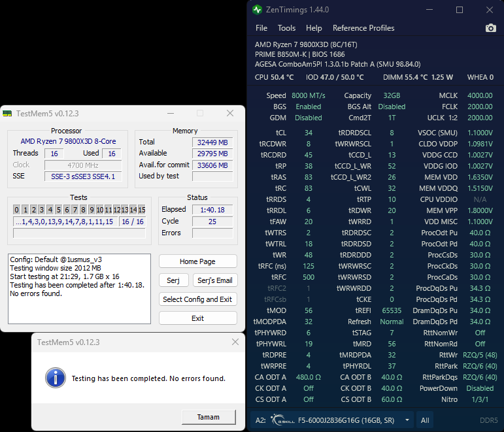Click the 16 / 16 test counter
The height and width of the screenshot is (432, 504).
[133, 222]
